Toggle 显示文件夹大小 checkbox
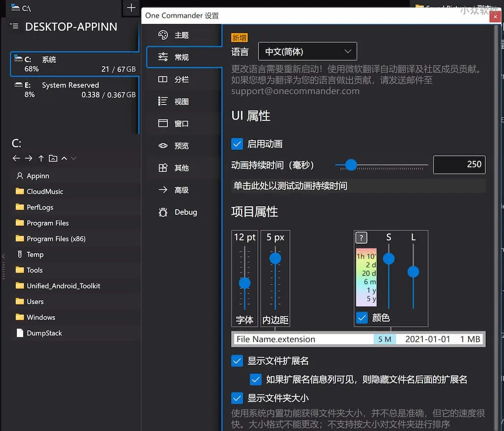The image size is (504, 431). pos(237,398)
